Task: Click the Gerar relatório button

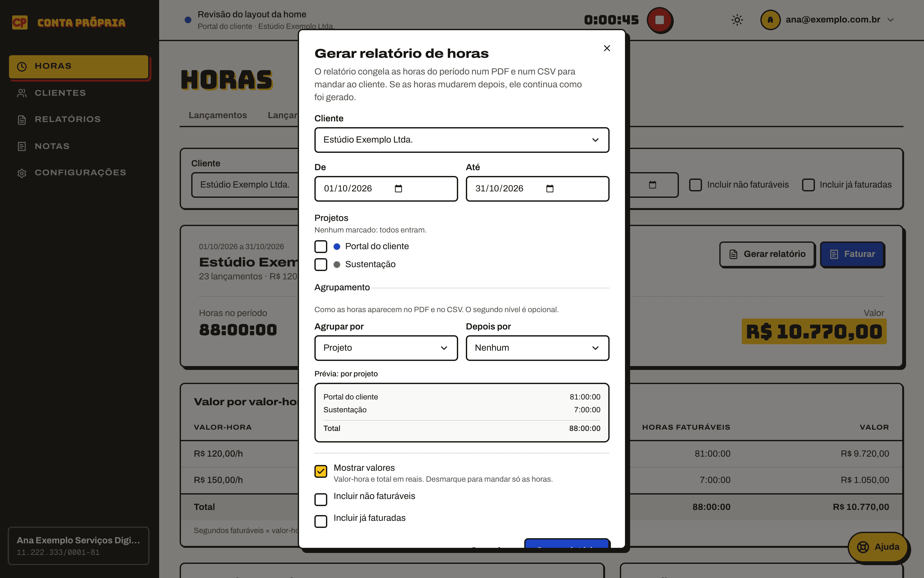Action: coord(767,254)
